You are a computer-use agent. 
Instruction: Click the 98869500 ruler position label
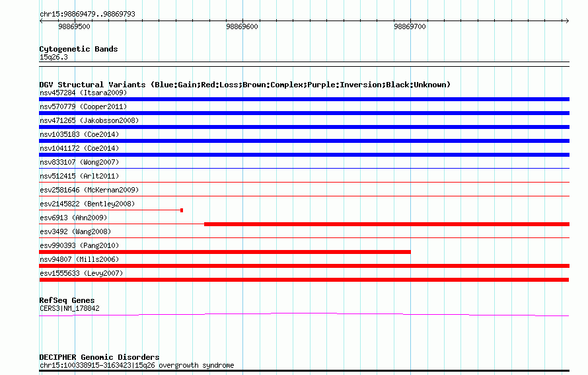click(x=74, y=26)
